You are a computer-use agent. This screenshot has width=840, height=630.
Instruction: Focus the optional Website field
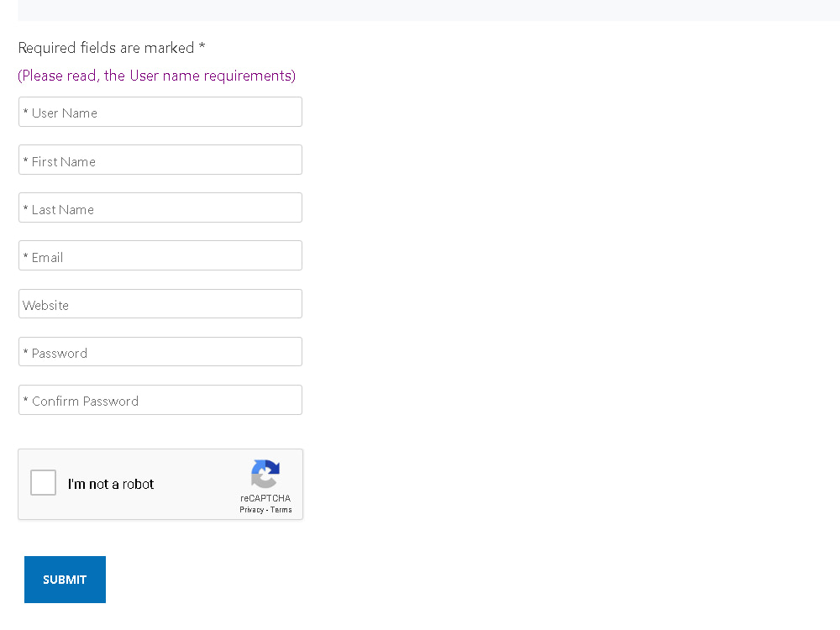pos(160,304)
